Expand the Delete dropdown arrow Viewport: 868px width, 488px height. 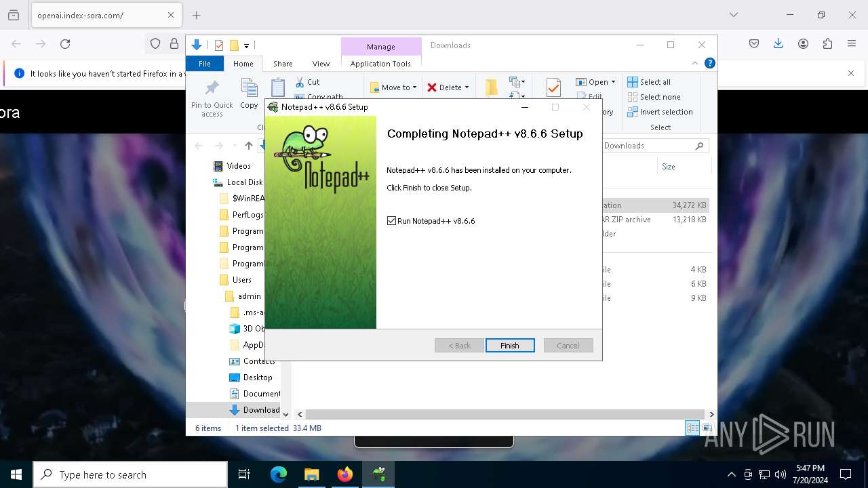[x=467, y=87]
